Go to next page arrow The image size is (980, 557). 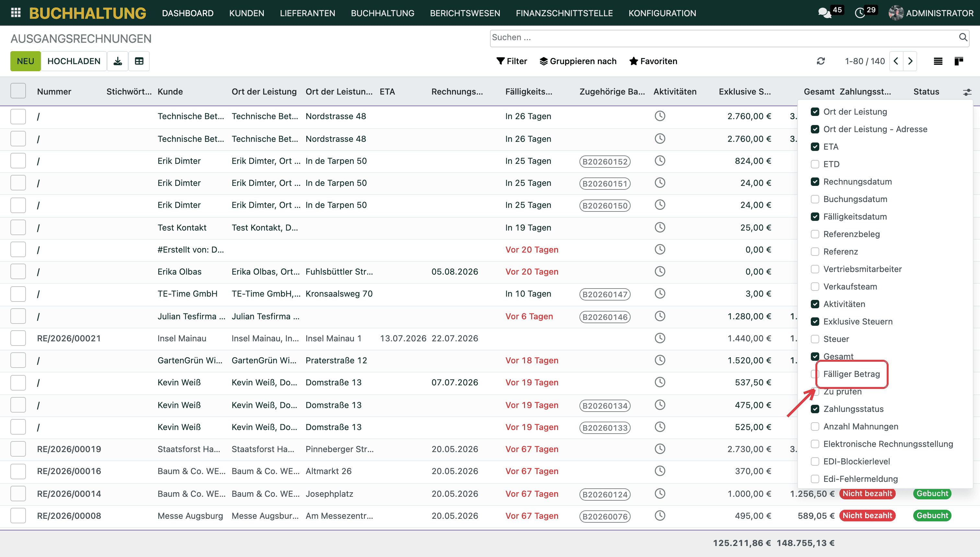click(x=910, y=61)
